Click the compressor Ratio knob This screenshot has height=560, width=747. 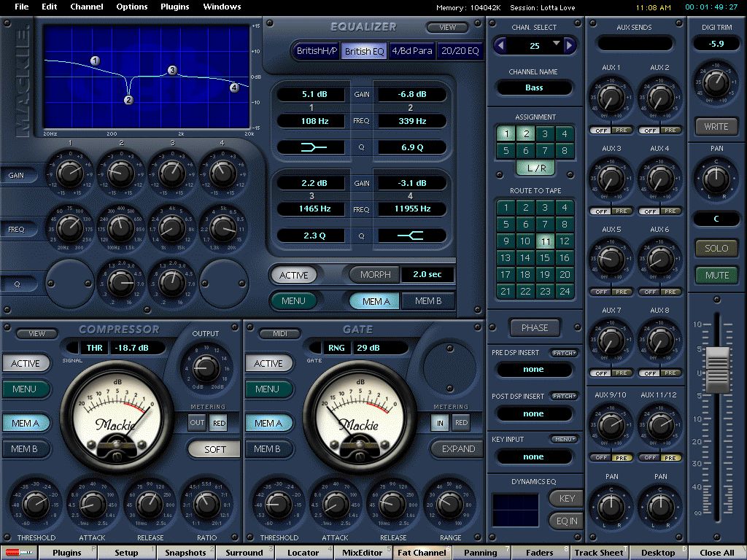(206, 505)
